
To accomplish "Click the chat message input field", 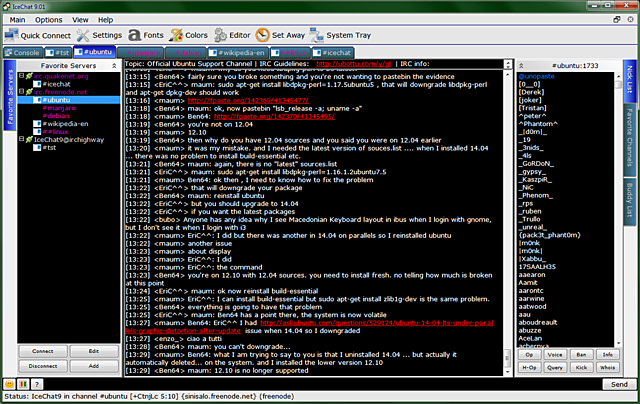I will (x=322, y=384).
